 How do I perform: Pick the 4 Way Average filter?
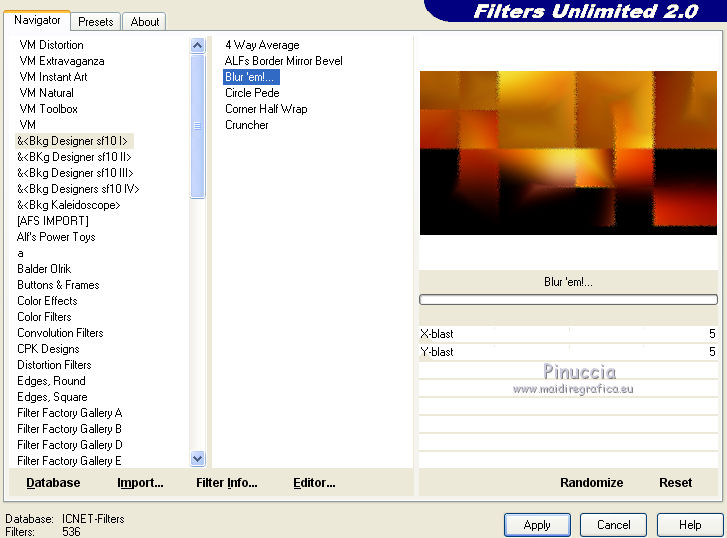[262, 45]
